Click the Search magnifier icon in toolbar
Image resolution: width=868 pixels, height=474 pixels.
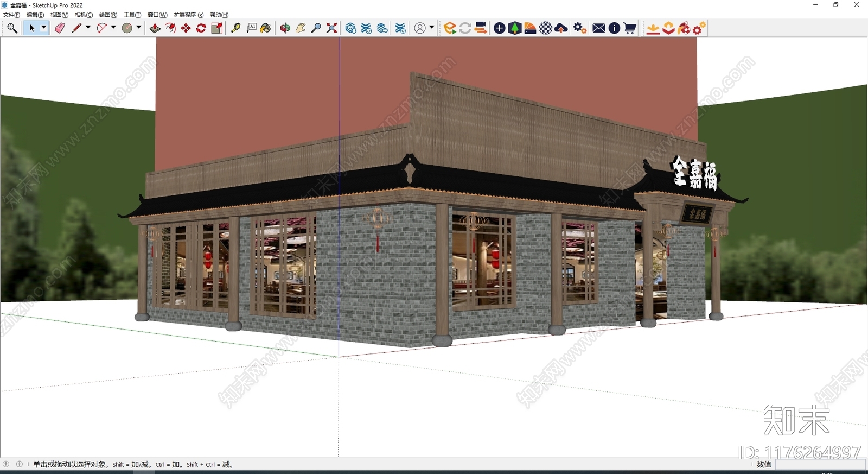(11, 28)
